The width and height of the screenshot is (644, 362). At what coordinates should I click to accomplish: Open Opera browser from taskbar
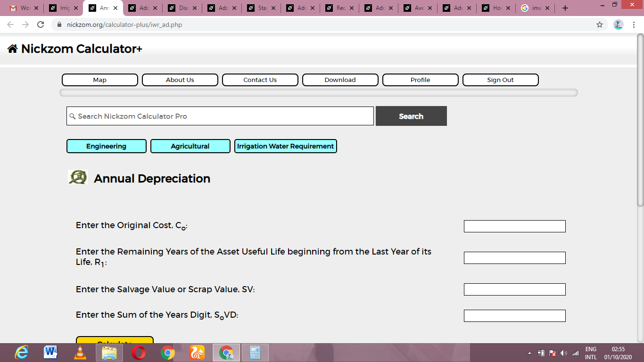click(x=139, y=353)
